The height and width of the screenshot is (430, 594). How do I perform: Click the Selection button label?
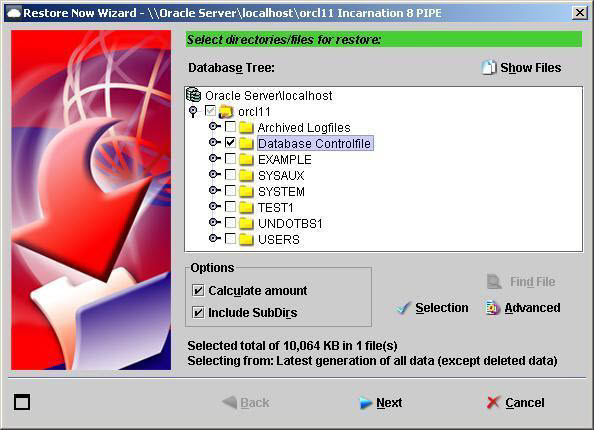click(x=442, y=308)
